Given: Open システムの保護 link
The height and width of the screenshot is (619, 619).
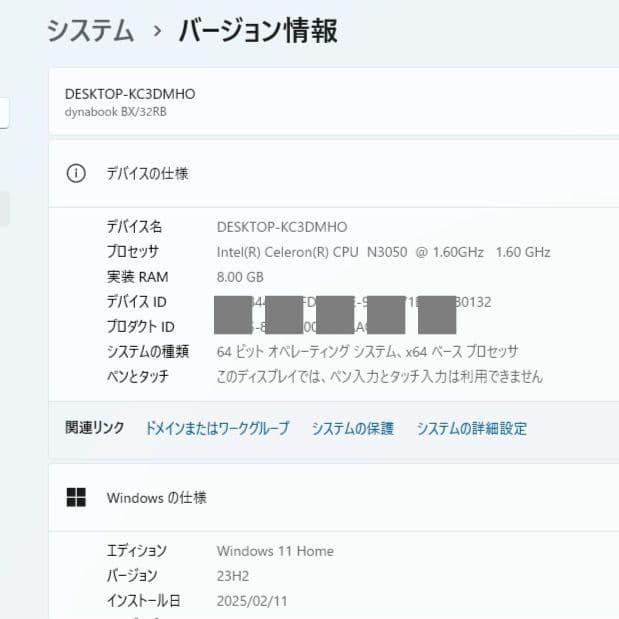Looking at the screenshot, I should pyautogui.click(x=353, y=428).
